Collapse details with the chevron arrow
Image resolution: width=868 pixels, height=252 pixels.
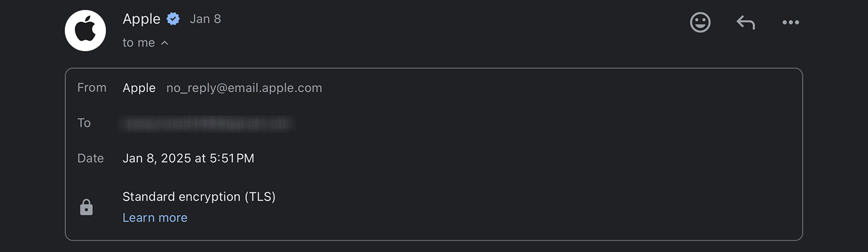coord(165,43)
